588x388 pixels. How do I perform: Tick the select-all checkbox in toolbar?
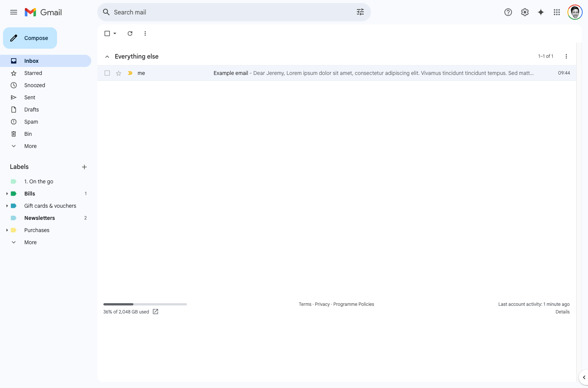[107, 33]
